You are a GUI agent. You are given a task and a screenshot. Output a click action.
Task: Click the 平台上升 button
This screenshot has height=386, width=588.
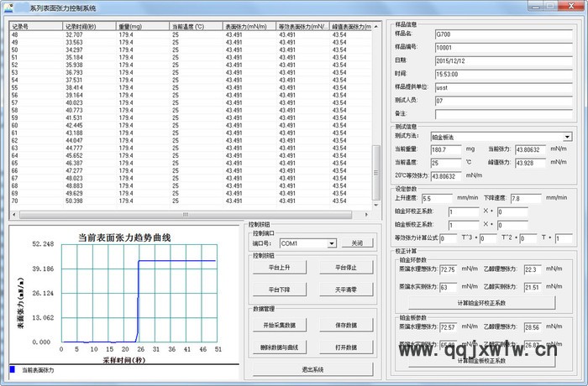pos(279,268)
